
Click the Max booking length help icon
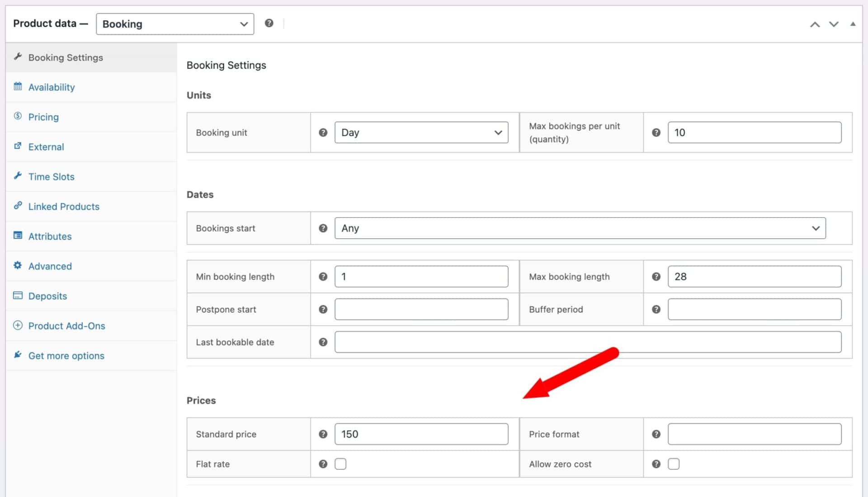click(x=656, y=276)
